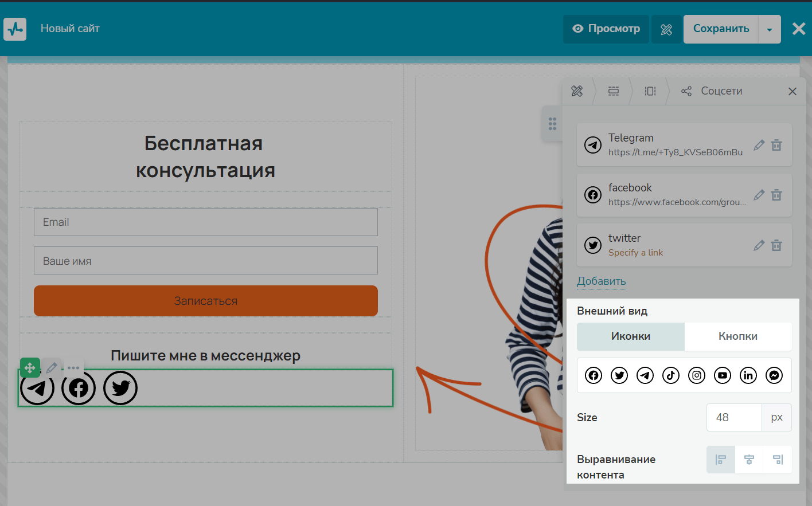Image resolution: width=812 pixels, height=506 pixels.
Task: Edit the Telegram link entry
Action: (x=759, y=145)
